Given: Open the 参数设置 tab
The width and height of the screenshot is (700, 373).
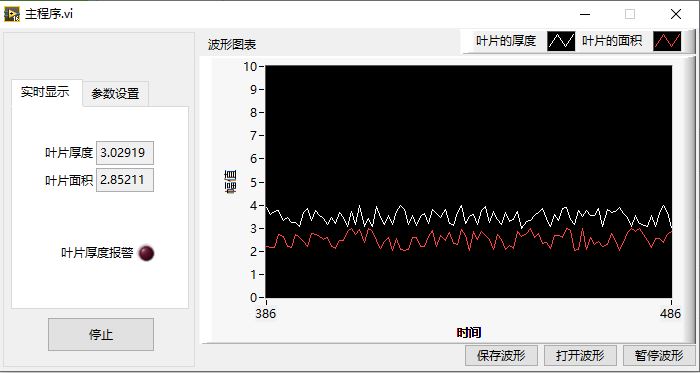Looking at the screenshot, I should tap(115, 94).
